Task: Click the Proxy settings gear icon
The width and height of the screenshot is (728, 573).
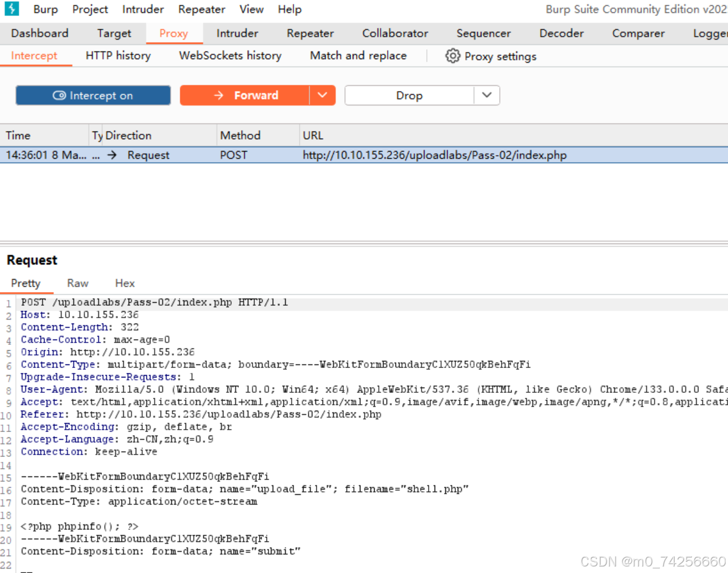Action: (x=453, y=56)
